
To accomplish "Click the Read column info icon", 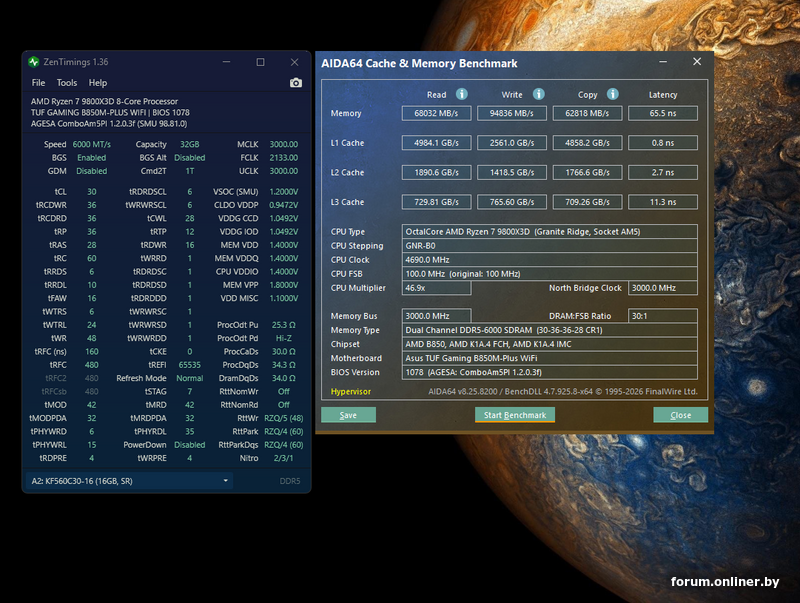I will 462,94.
